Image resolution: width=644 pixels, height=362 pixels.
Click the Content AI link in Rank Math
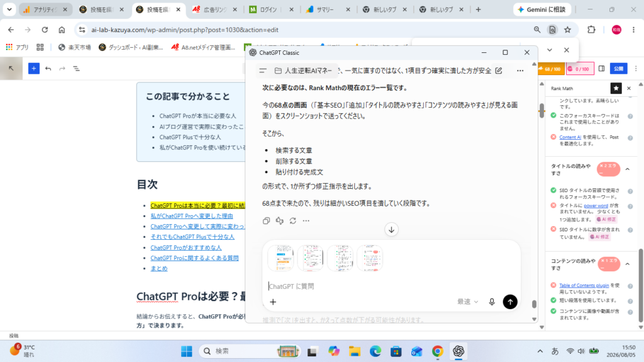tap(570, 137)
